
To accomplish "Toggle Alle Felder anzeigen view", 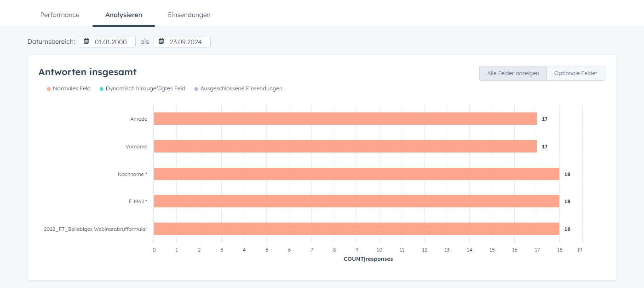I will (513, 73).
